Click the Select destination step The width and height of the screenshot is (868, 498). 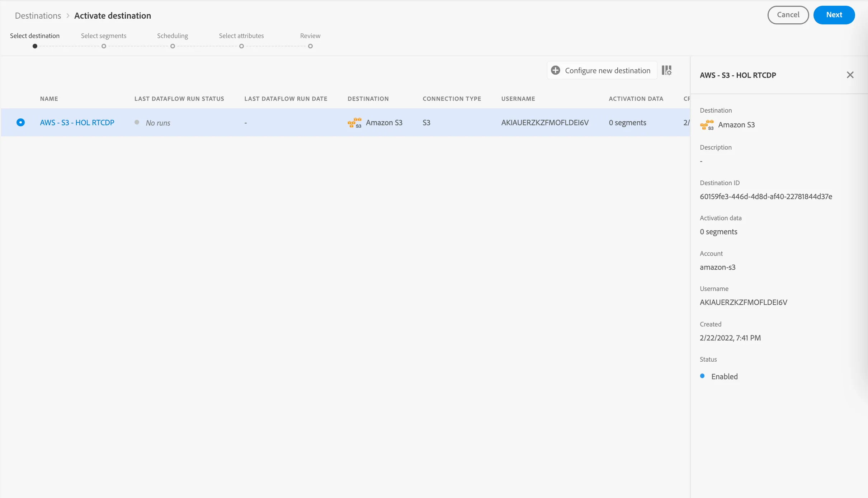click(x=35, y=36)
